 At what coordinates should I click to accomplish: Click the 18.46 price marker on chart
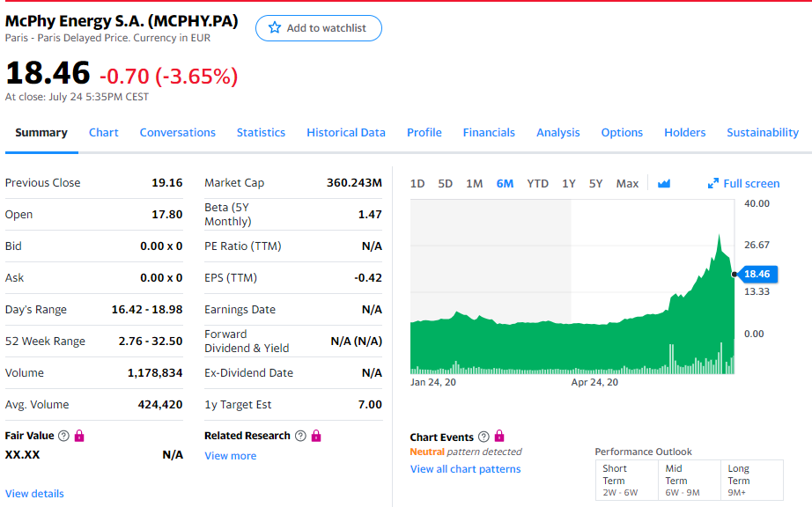pos(758,275)
